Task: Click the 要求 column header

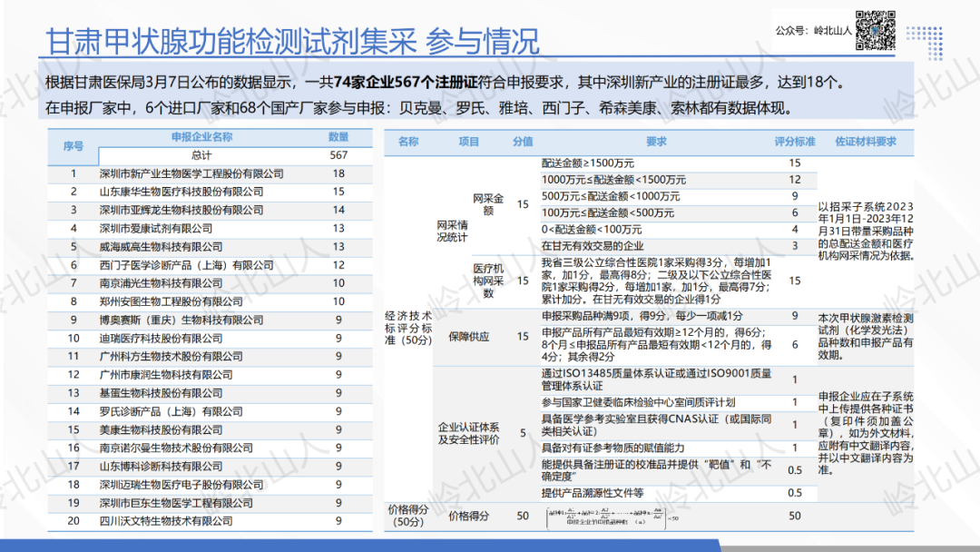Action: click(656, 142)
